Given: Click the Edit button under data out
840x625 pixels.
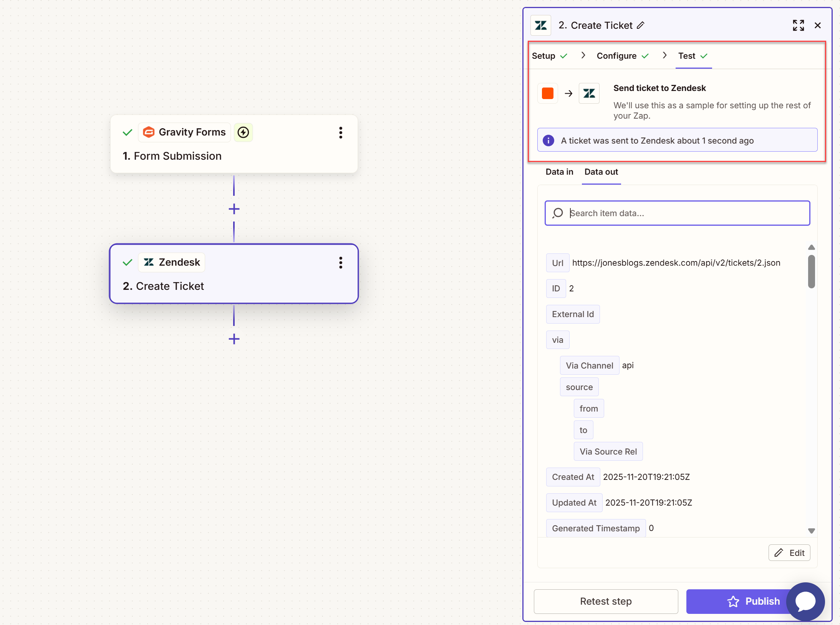Looking at the screenshot, I should click(x=789, y=553).
